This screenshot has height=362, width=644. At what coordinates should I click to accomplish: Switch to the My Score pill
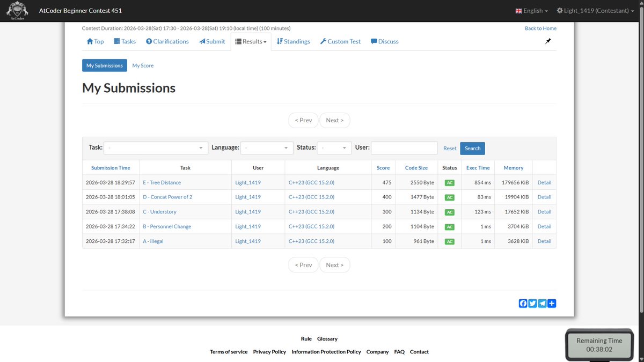tap(143, 65)
